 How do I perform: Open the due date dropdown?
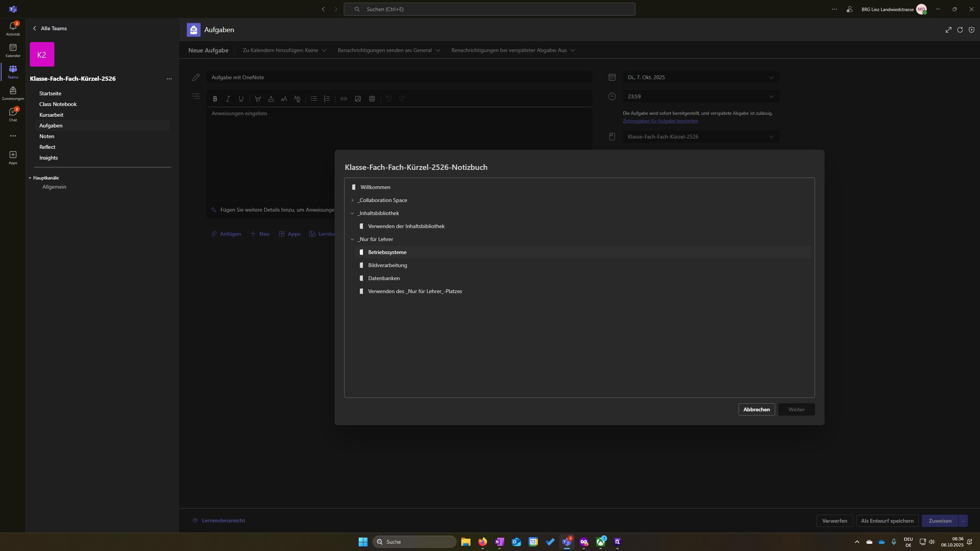click(x=701, y=77)
